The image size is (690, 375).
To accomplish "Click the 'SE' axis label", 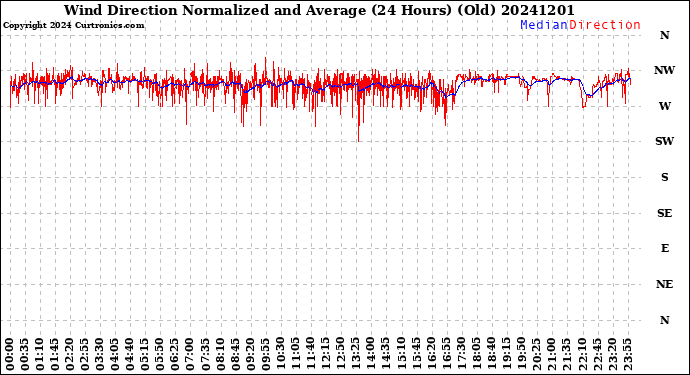I will point(664,213).
